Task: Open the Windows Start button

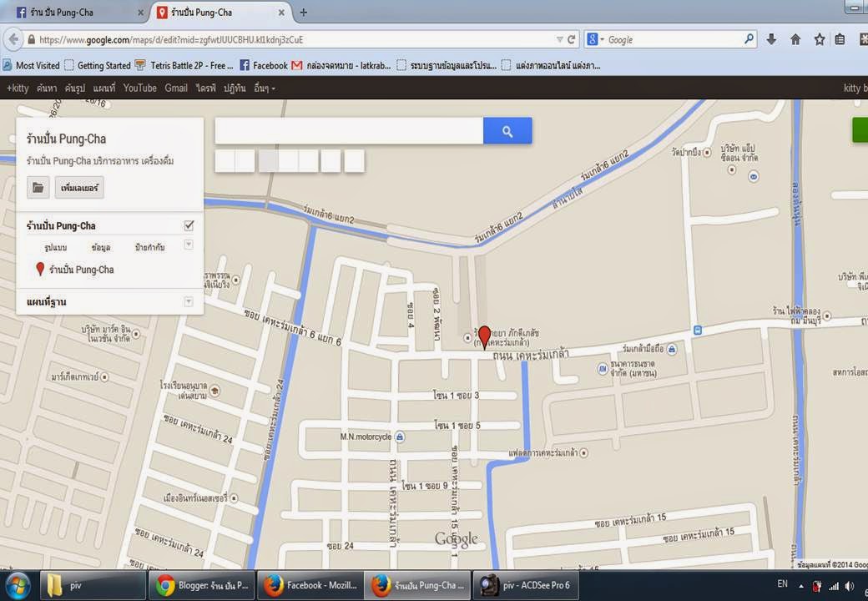Action: (18, 585)
